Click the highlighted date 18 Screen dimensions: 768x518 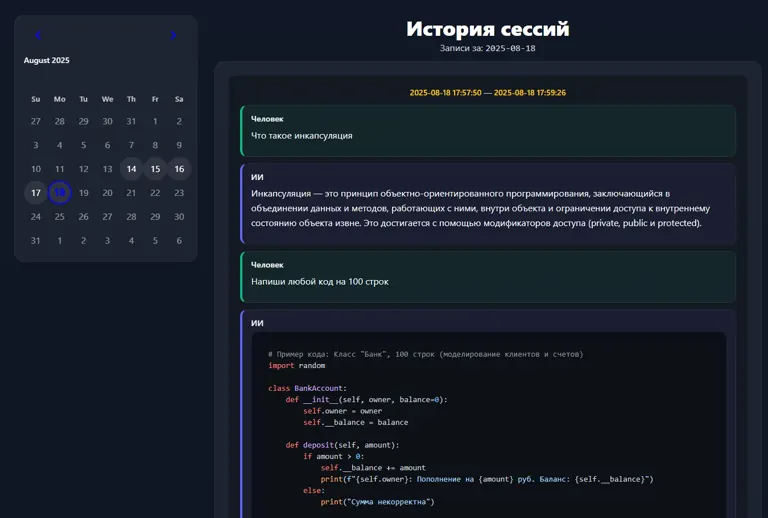(60, 193)
